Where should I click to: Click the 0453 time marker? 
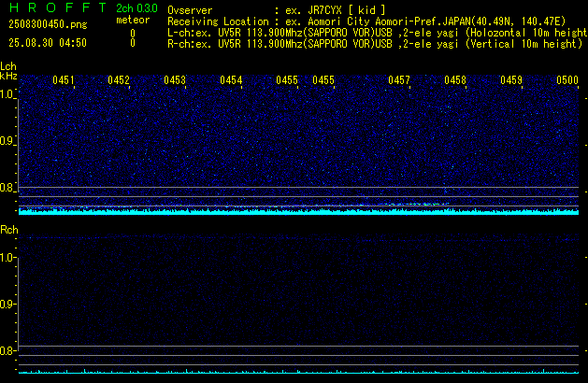click(175, 80)
